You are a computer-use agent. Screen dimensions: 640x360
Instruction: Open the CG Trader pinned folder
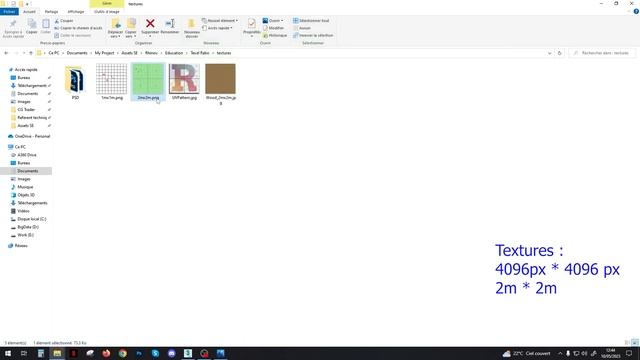click(26, 110)
